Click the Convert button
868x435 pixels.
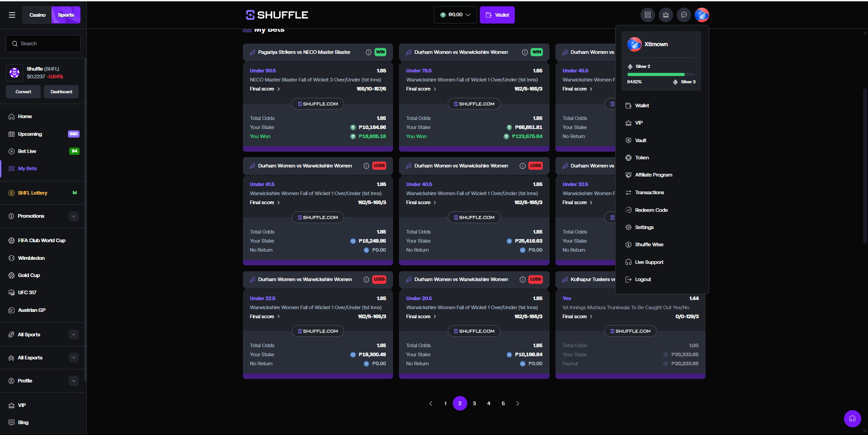[24, 92]
